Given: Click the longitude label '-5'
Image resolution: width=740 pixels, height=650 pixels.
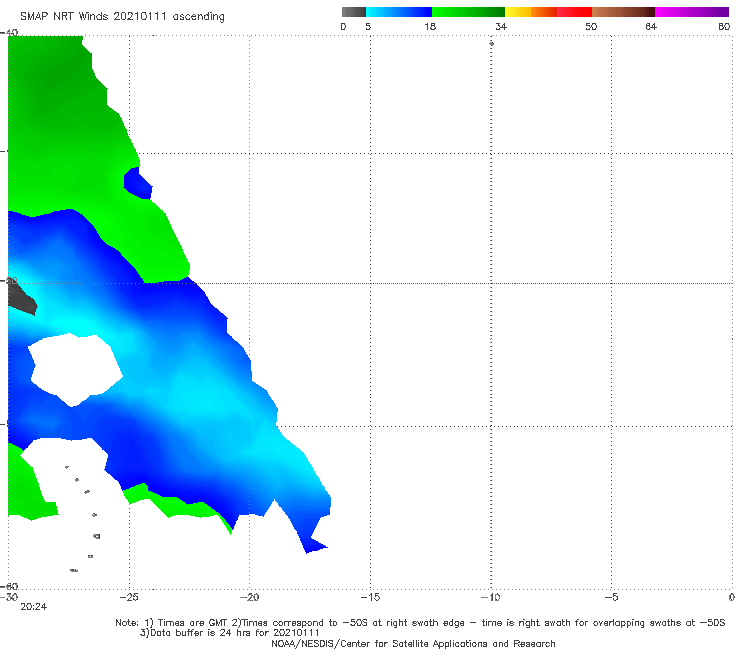Looking at the screenshot, I should point(611,597).
